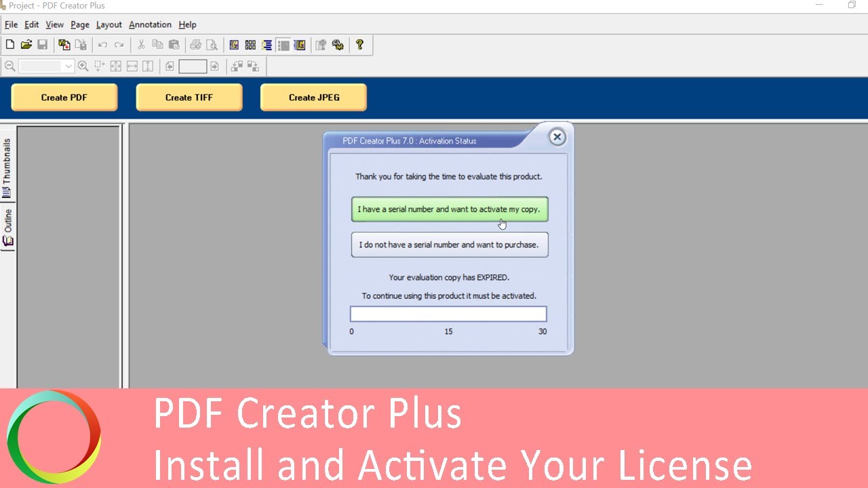Click the icon right of Save
868x488 pixels.
point(64,45)
